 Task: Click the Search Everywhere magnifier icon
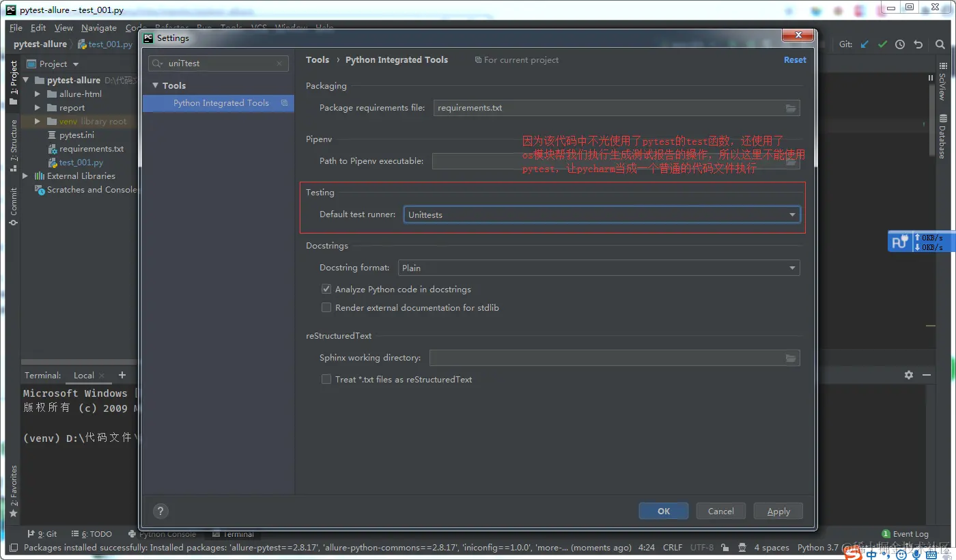[940, 44]
